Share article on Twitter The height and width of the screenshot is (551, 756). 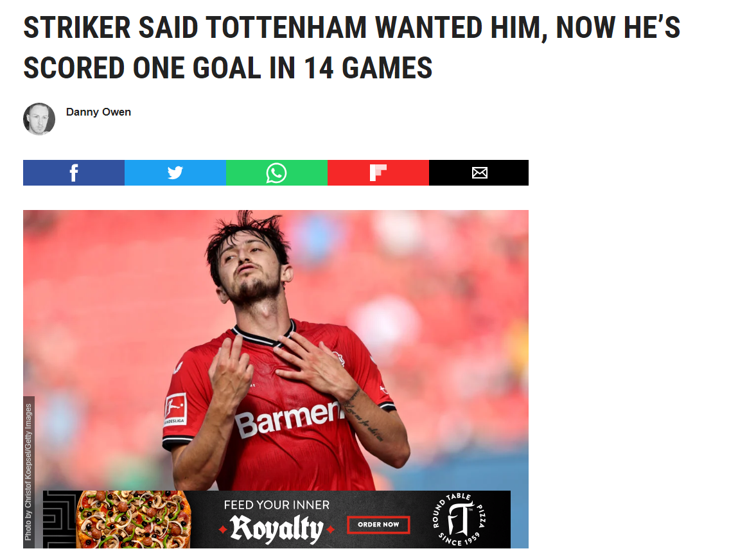click(x=175, y=173)
